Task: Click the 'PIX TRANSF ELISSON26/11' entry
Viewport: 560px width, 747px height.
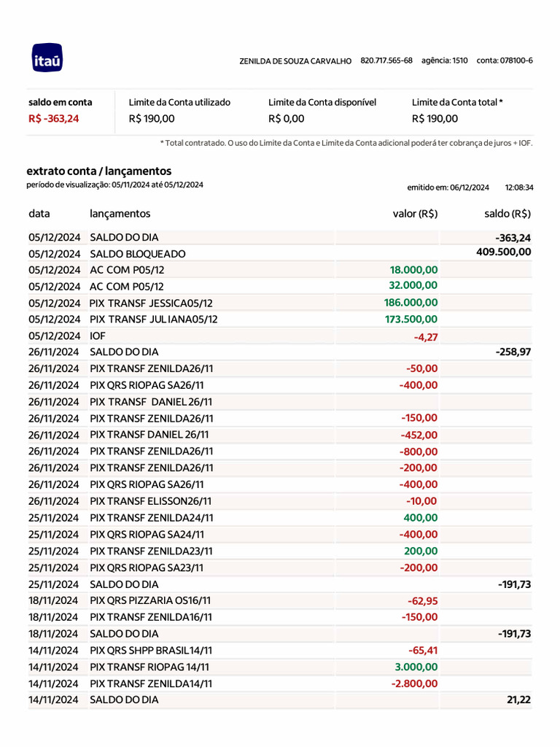Action: click(x=150, y=501)
